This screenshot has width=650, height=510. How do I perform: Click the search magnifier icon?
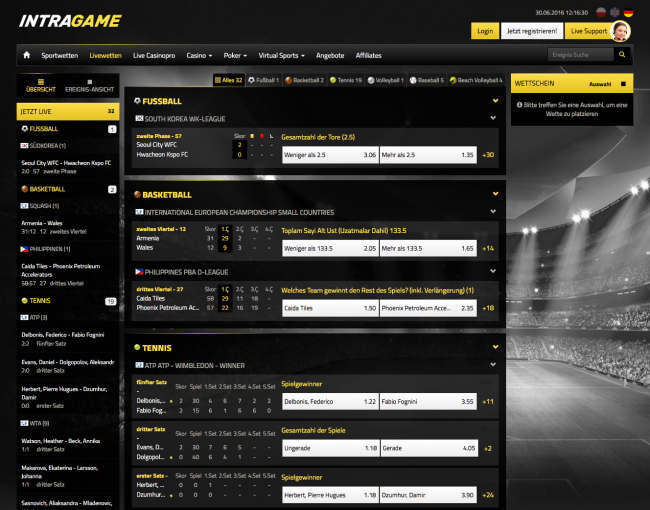(624, 55)
